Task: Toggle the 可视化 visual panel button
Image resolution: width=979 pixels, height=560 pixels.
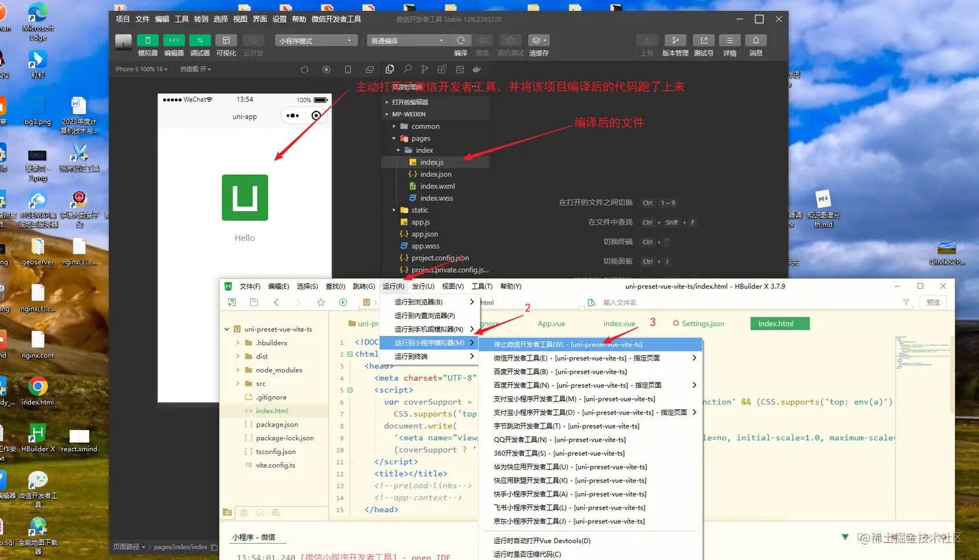Action: click(x=226, y=40)
